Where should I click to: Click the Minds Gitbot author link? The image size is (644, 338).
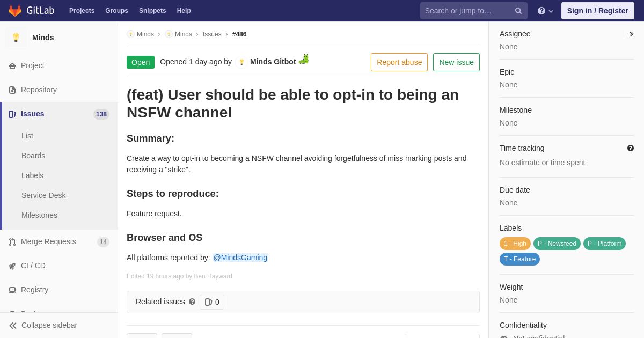(x=273, y=62)
